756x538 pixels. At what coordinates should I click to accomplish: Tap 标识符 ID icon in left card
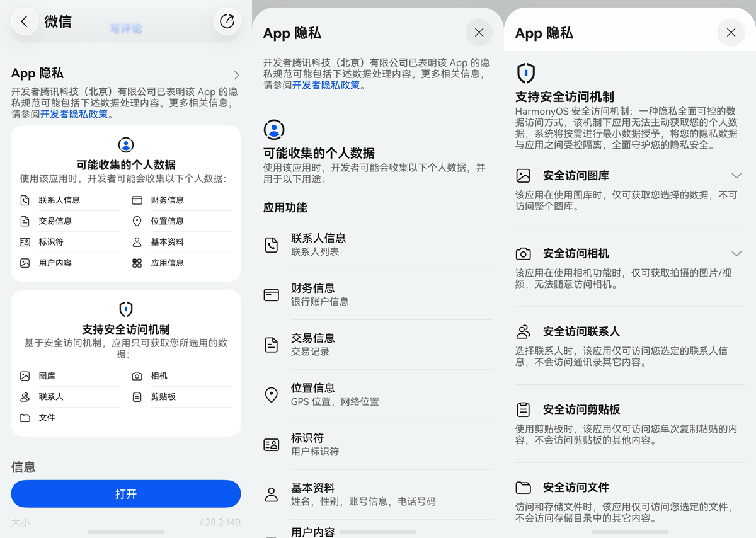(25, 242)
